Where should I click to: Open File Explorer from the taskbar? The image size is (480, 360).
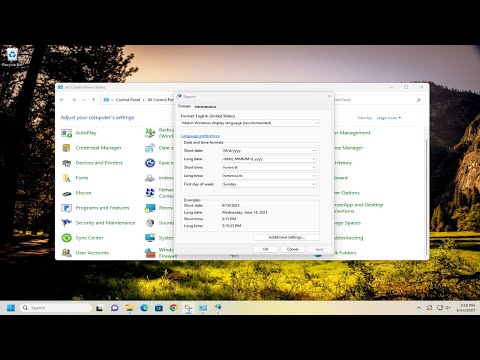click(x=129, y=308)
